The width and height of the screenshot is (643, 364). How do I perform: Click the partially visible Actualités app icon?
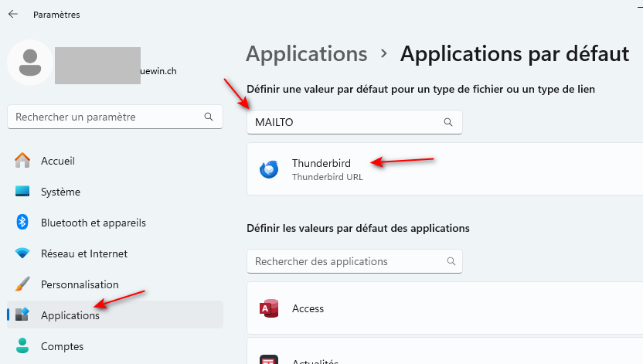(x=269, y=360)
